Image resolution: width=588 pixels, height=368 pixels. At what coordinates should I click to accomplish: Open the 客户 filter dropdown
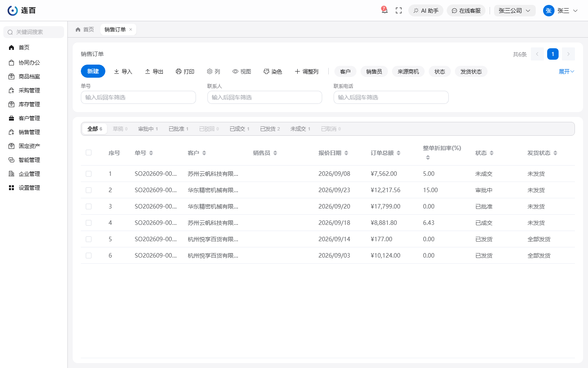(x=345, y=72)
